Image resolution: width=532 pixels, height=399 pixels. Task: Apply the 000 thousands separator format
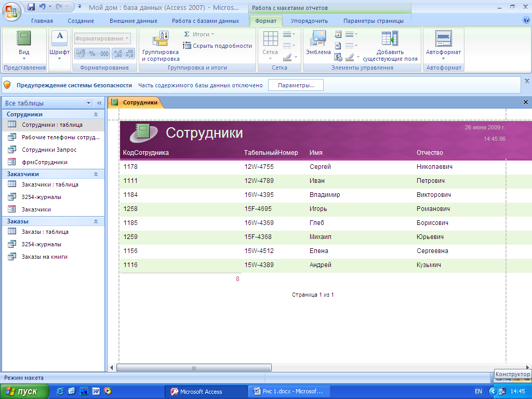104,54
